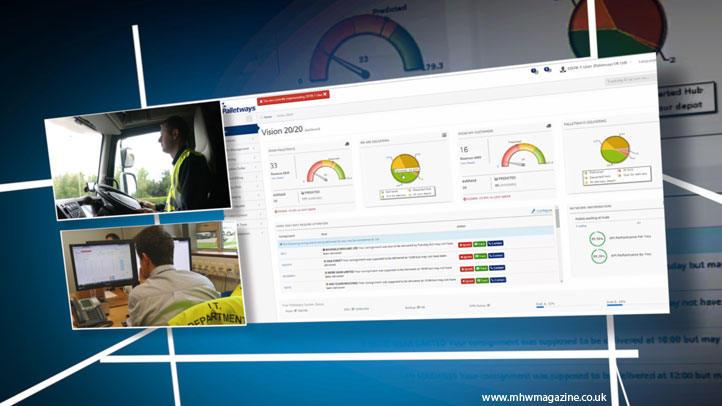Open the first consignment number link in table
The image size is (722, 406).
(x=284, y=254)
